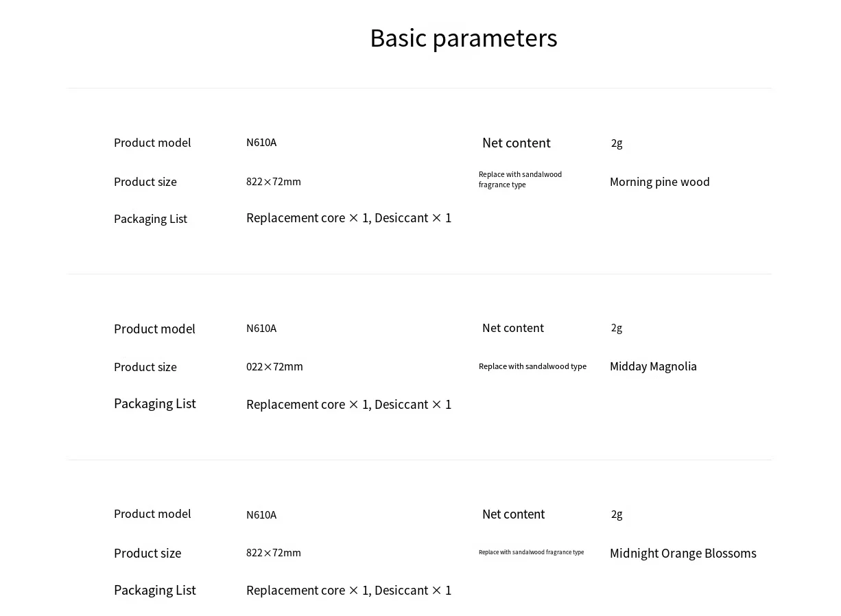The width and height of the screenshot is (841, 616).
Task: Click "Packaging List" label in Morning pine wood section
Action: pyautogui.click(x=150, y=219)
